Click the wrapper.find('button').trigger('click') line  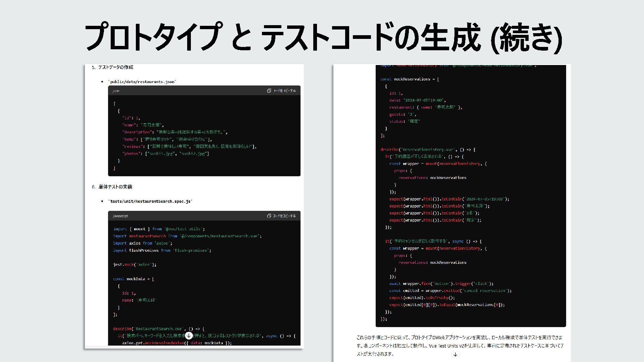(441, 284)
